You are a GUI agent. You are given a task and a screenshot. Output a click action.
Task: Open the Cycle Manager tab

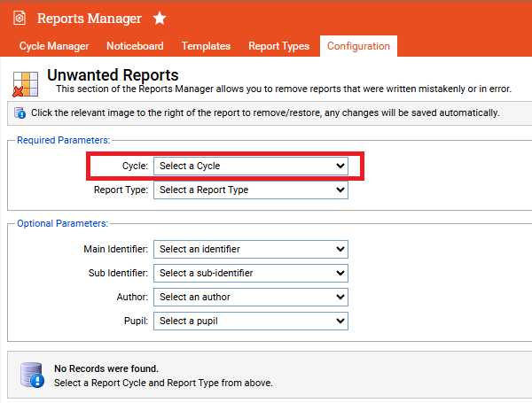point(54,46)
